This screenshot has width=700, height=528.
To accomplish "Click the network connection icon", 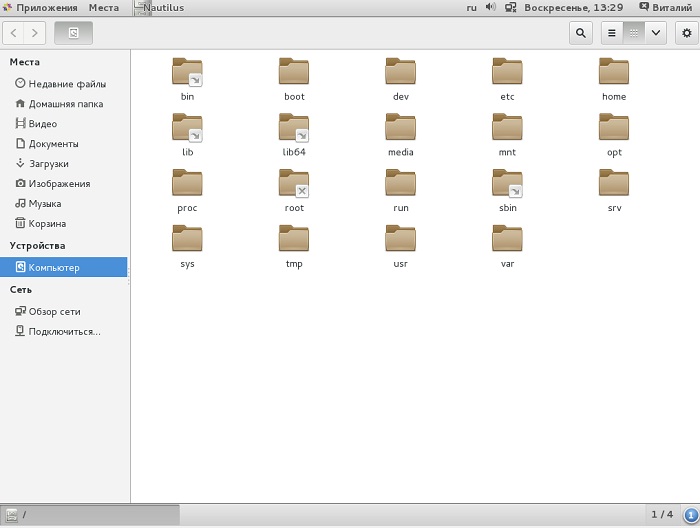I will (510, 8).
